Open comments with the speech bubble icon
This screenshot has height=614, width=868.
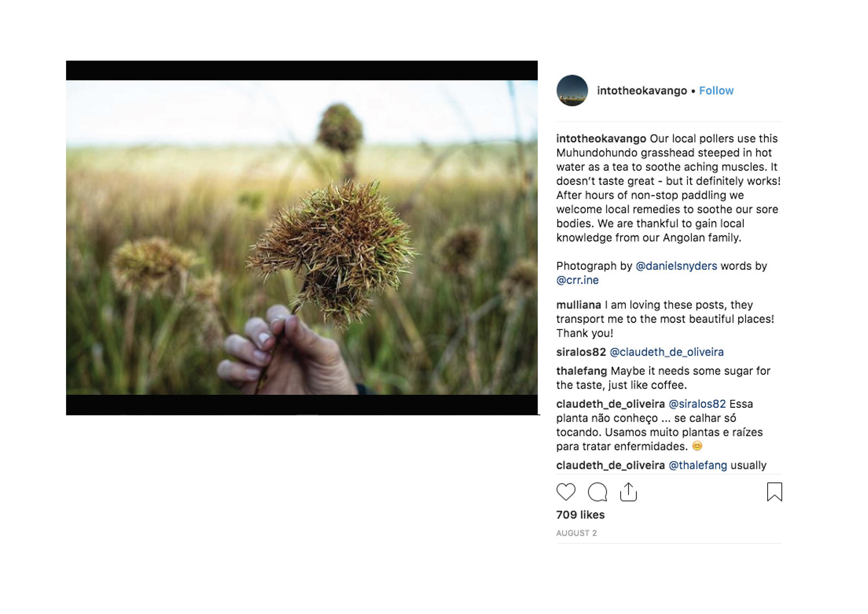click(x=597, y=491)
